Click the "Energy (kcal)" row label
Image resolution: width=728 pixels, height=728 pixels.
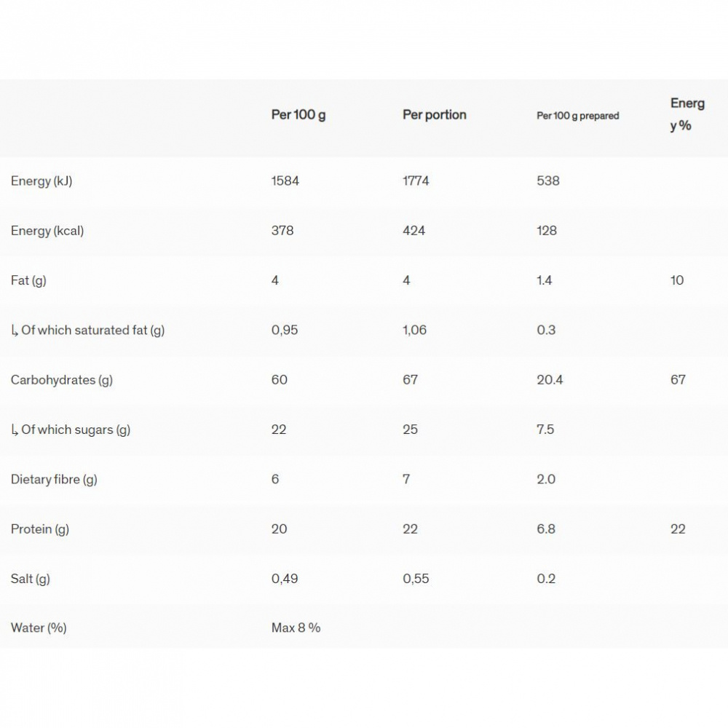[x=47, y=231]
